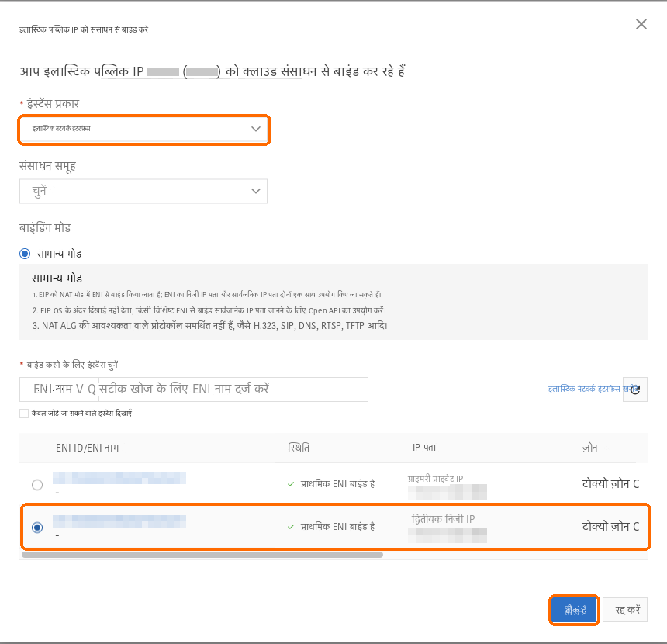Viewport: 667px width, 644px height.
Task: Click the ENI ID/ENI नाम column header
Action: pos(87,448)
